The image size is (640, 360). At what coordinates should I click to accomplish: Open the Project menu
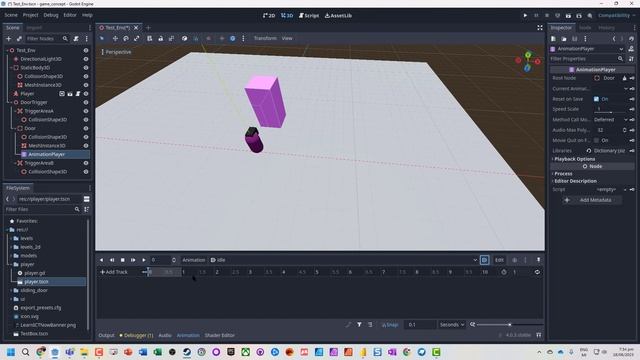[30, 15]
